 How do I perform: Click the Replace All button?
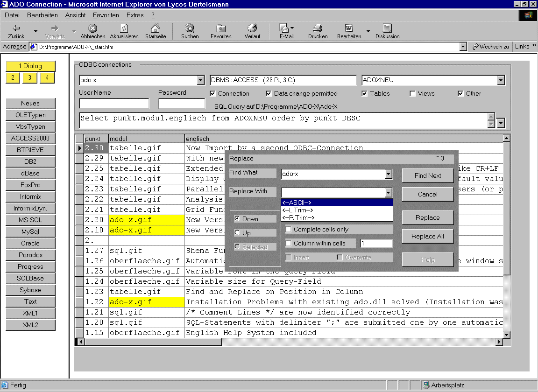tap(427, 236)
